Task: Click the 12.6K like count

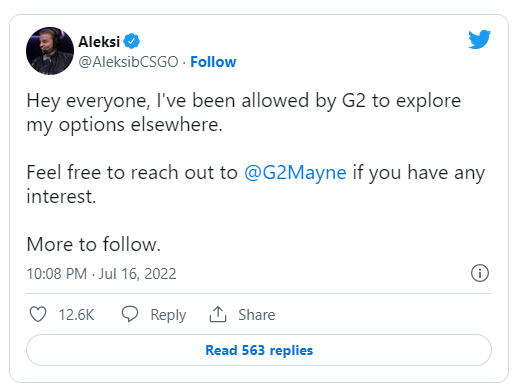Action: pyautogui.click(x=76, y=315)
